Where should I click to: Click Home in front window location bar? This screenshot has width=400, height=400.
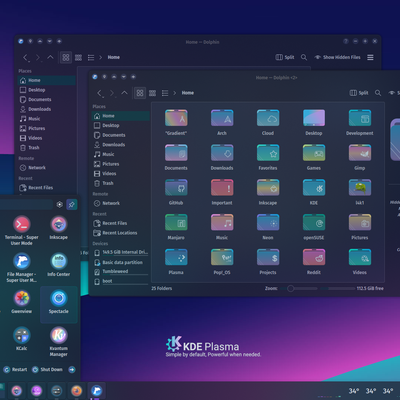(x=188, y=93)
